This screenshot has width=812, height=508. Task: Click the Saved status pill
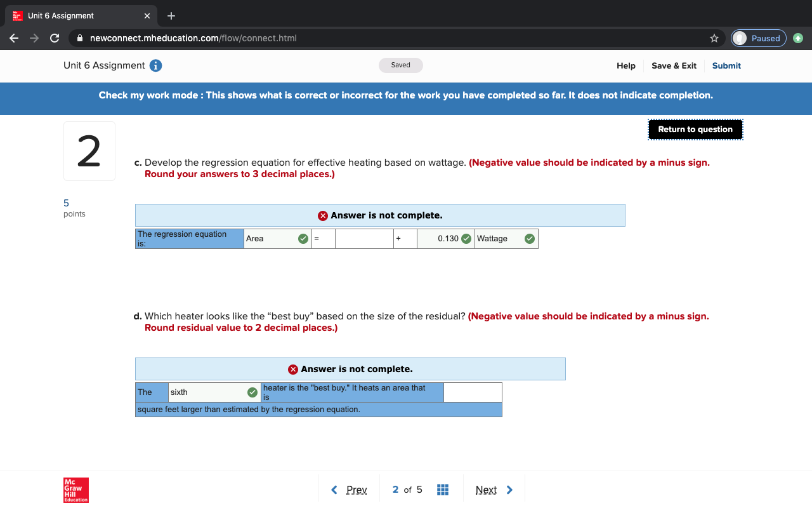point(401,65)
